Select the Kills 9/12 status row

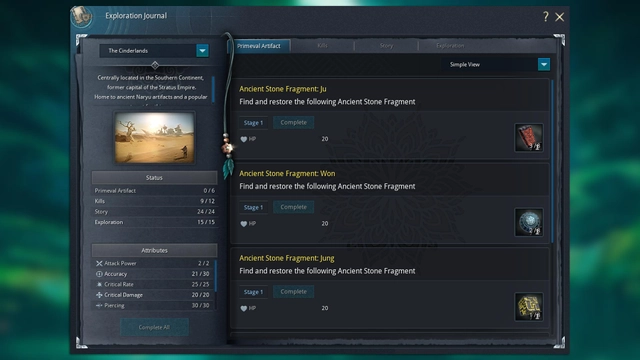click(x=154, y=201)
